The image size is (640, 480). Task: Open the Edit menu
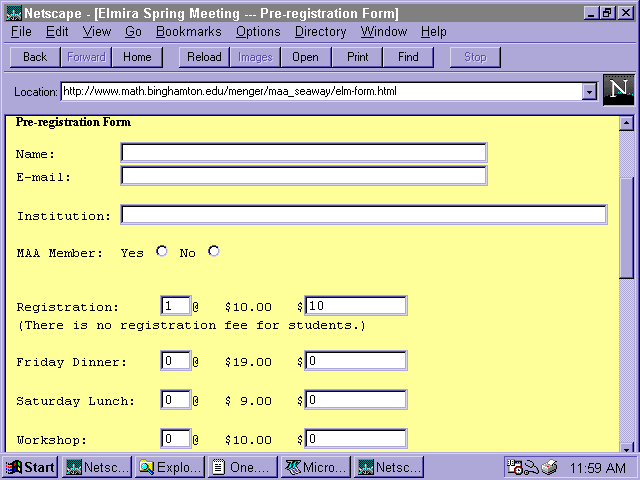click(57, 32)
